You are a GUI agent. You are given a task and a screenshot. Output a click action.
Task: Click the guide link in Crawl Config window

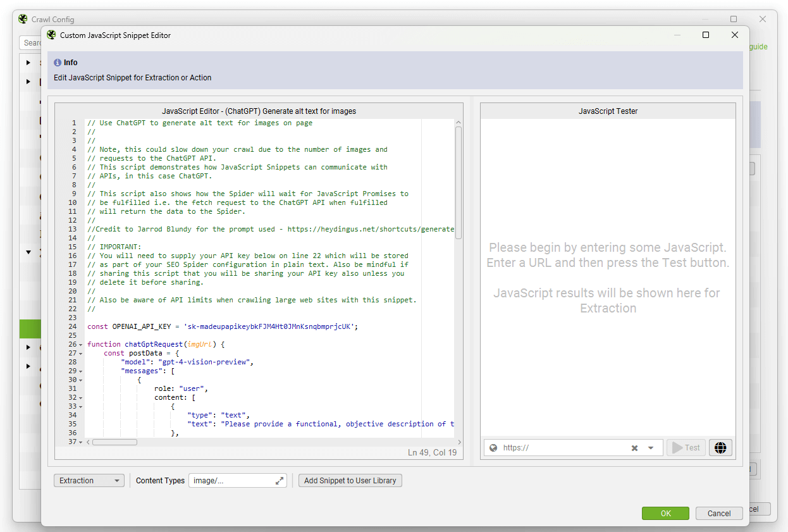[759, 47]
